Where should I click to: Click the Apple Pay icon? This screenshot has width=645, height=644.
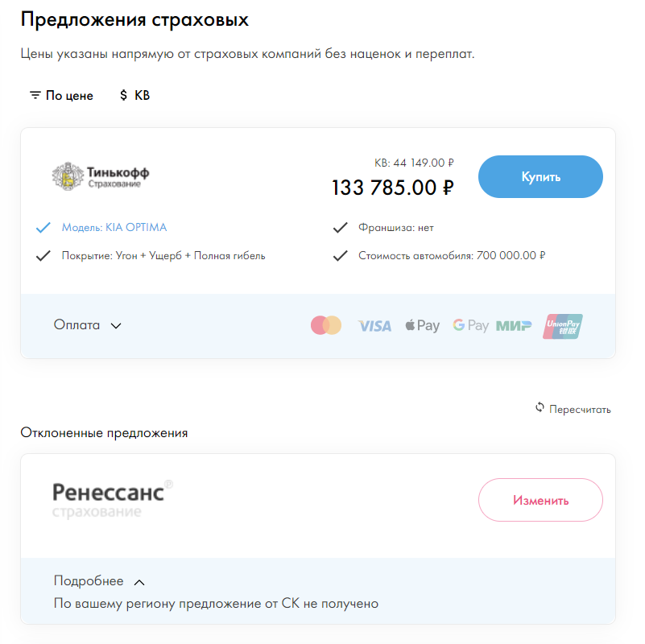tap(422, 325)
